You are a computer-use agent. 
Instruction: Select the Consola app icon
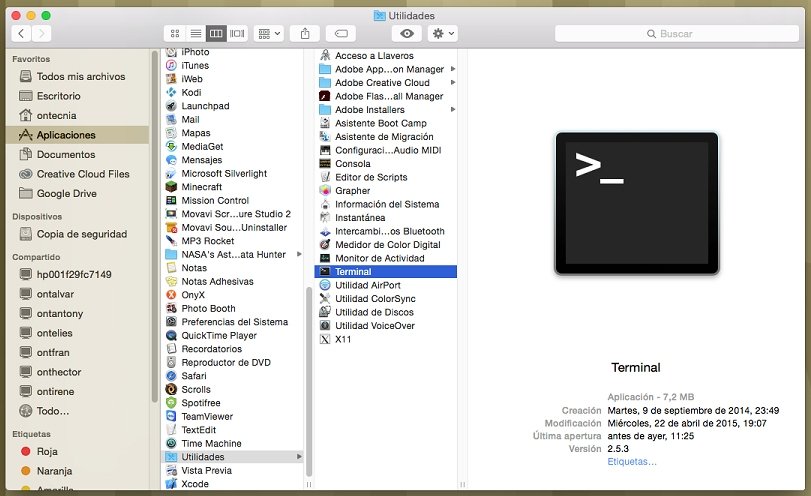325,163
